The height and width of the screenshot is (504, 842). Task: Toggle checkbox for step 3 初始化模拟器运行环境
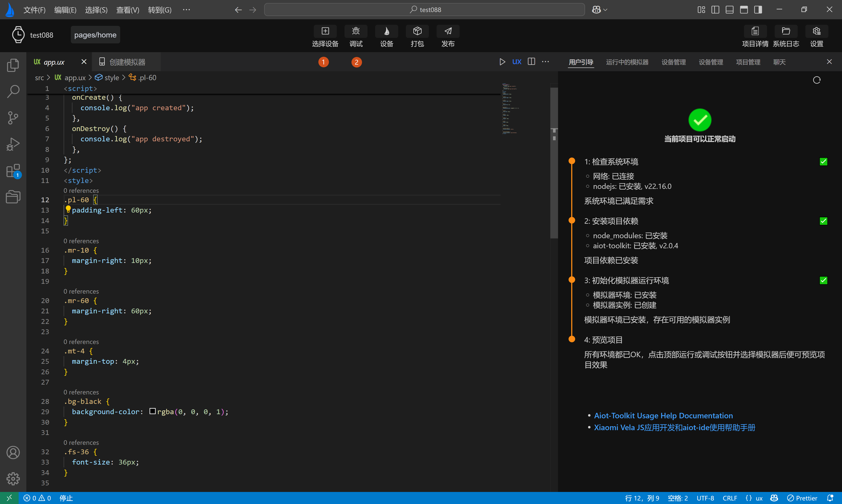coord(823,280)
